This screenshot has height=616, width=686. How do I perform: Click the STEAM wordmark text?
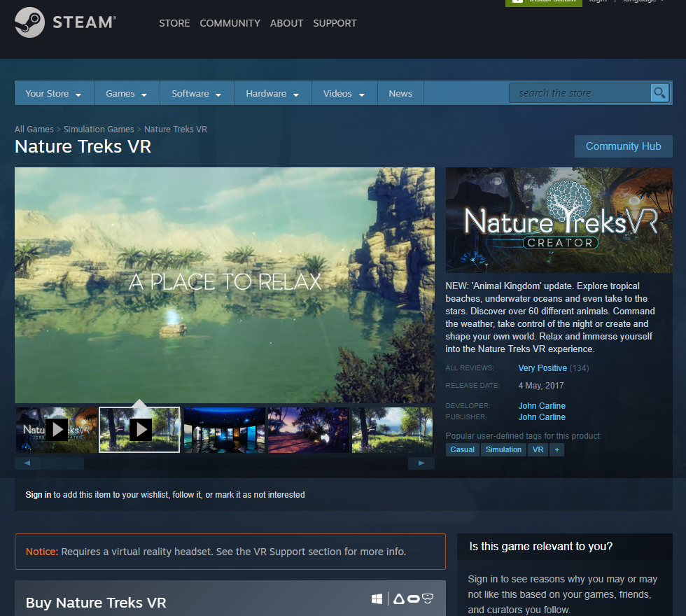[x=85, y=22]
